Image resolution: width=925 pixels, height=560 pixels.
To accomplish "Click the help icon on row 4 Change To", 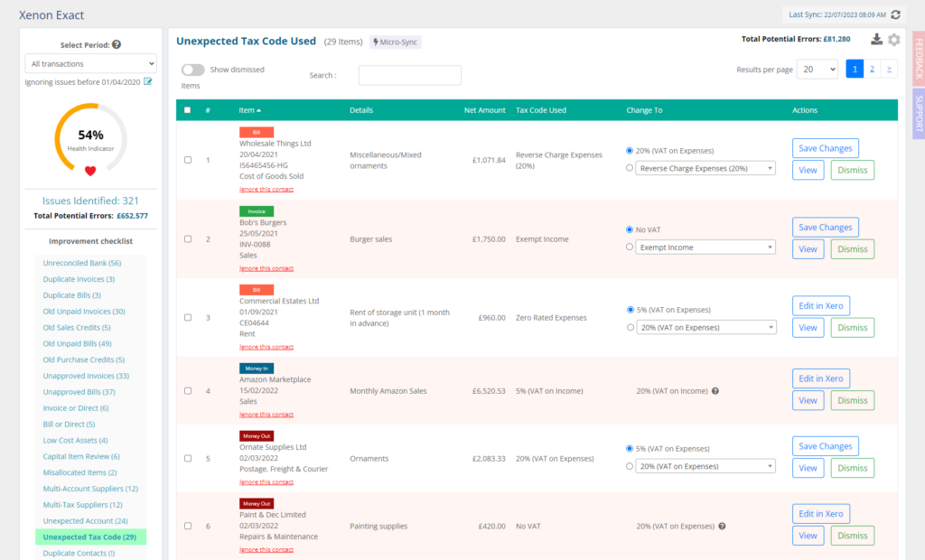I will point(715,391).
